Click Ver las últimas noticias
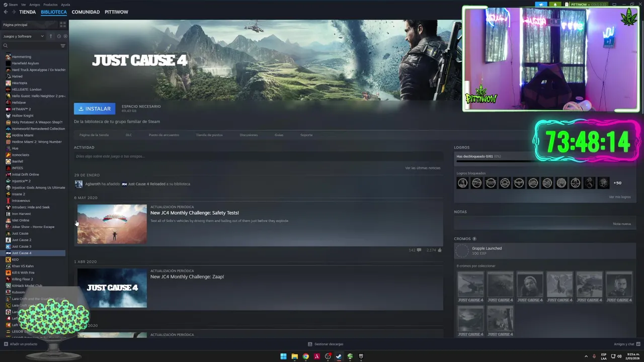The image size is (644, 362). [x=423, y=168]
